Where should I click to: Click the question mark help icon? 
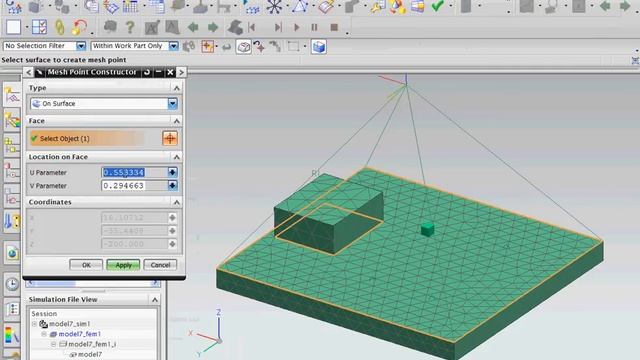(x=130, y=27)
